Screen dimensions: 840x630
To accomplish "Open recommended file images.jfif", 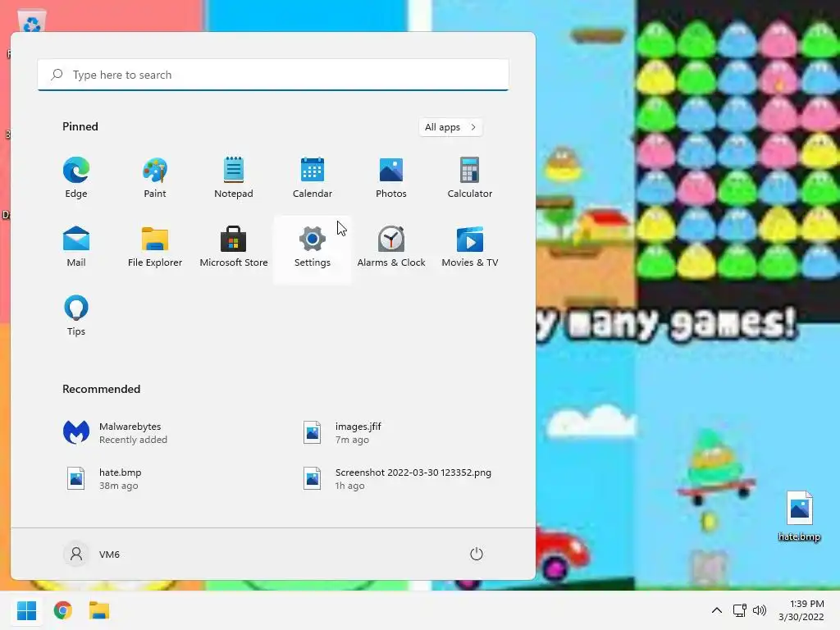I will tap(343, 432).
